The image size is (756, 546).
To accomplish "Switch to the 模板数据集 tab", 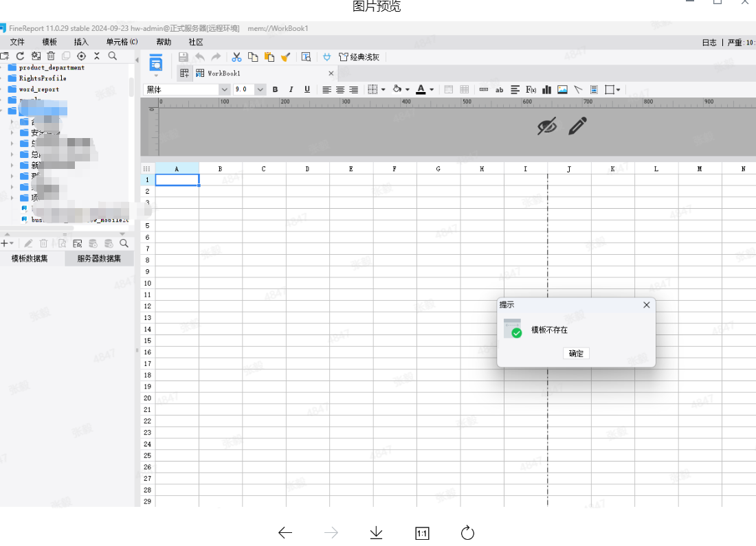I will tap(30, 259).
